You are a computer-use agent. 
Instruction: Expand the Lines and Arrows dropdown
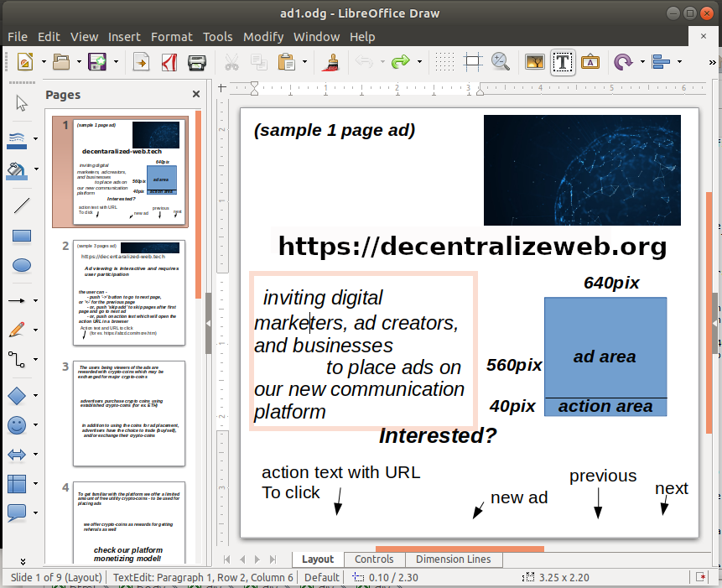[x=36, y=300]
